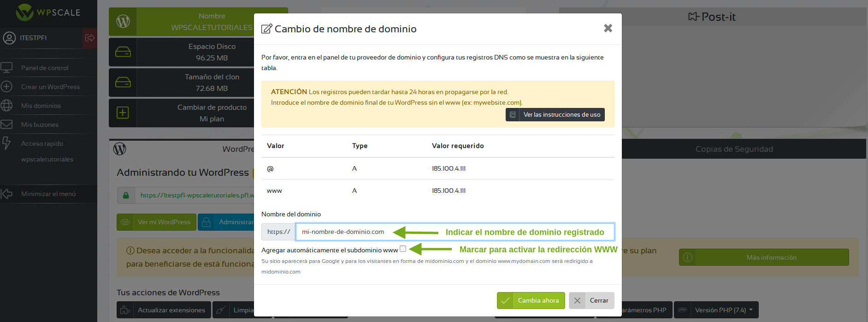Screen dimensions: 868x322
Task: Click the Copias de Seguridad header
Action: coord(734,149)
